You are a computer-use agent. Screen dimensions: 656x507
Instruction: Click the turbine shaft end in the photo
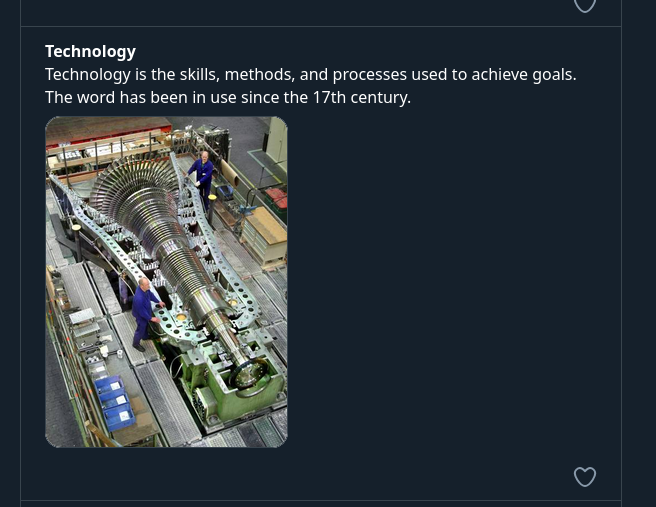[x=245, y=372]
